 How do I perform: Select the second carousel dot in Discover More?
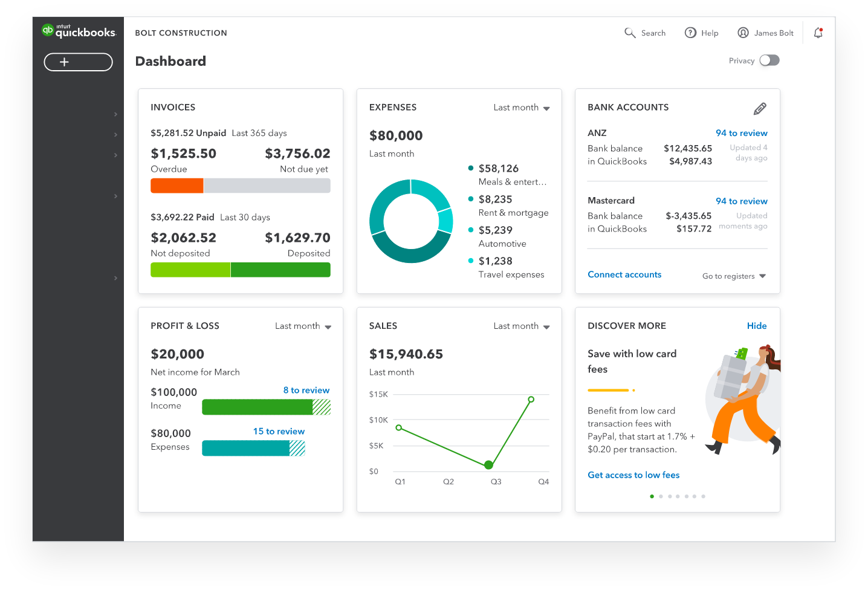tap(661, 496)
